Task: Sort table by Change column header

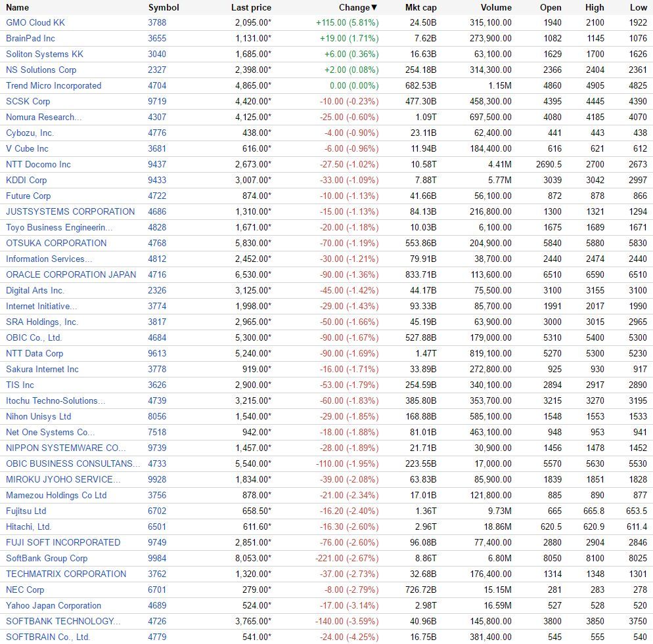Action: pos(358,7)
